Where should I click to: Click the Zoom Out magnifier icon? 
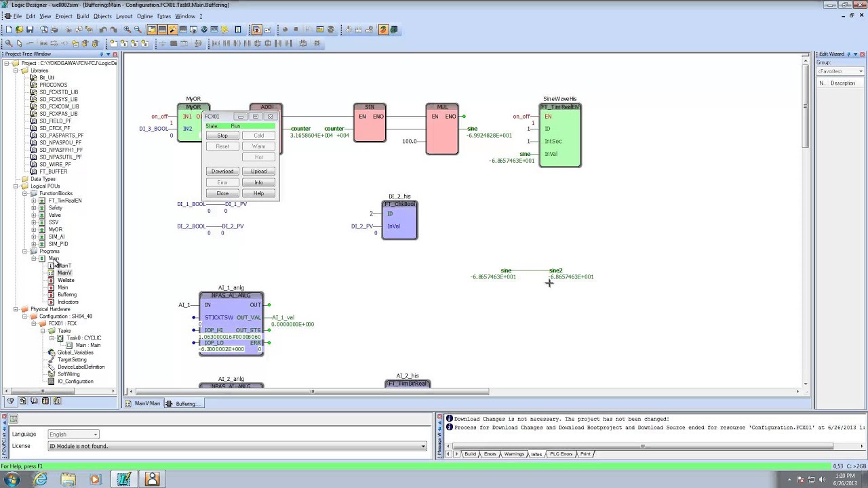tap(138, 29)
